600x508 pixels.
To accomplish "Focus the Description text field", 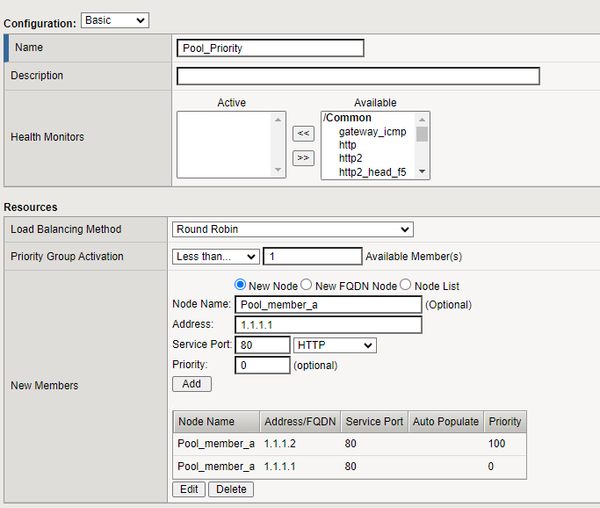I will click(358, 76).
